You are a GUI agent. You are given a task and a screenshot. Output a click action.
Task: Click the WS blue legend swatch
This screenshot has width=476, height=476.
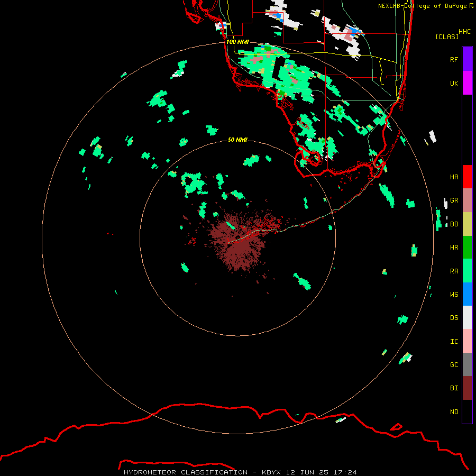pos(467,294)
